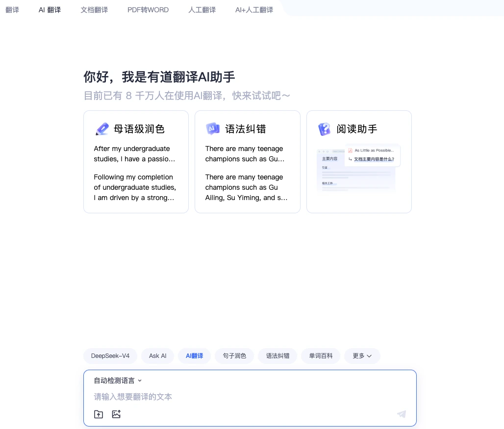Expand the 更多 options menu
Image resolution: width=504 pixels, height=429 pixels.
[x=362, y=356]
